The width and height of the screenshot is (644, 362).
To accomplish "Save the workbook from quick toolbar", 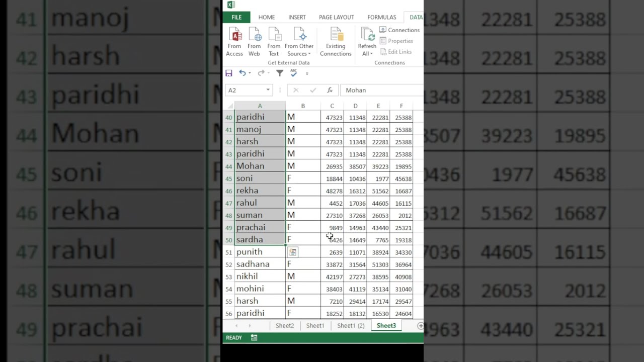I will tap(229, 73).
